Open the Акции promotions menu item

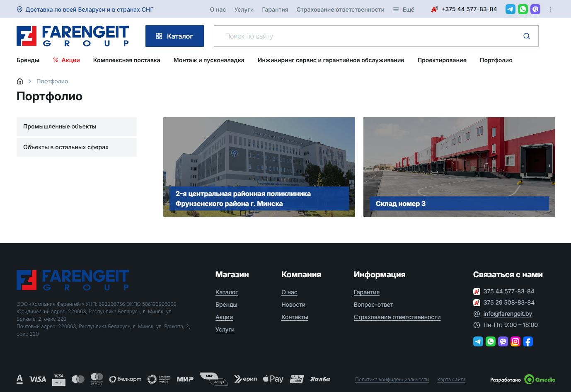pos(66,60)
